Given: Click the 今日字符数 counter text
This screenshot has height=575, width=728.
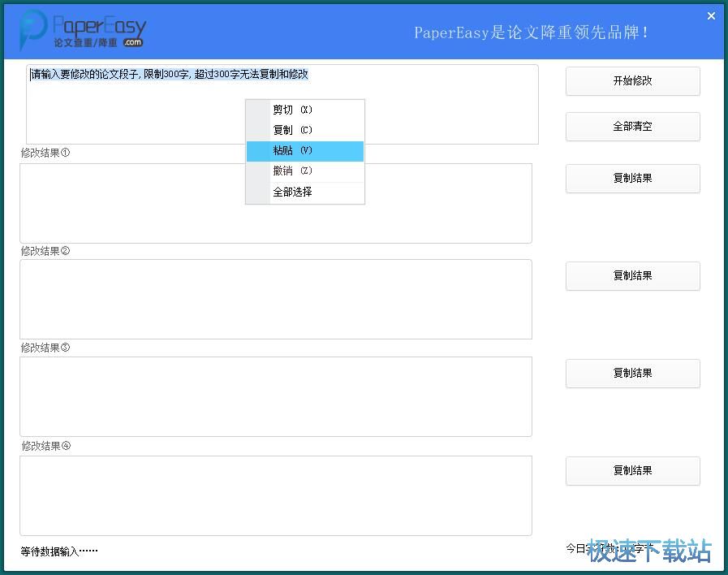Looking at the screenshot, I should pos(601,548).
